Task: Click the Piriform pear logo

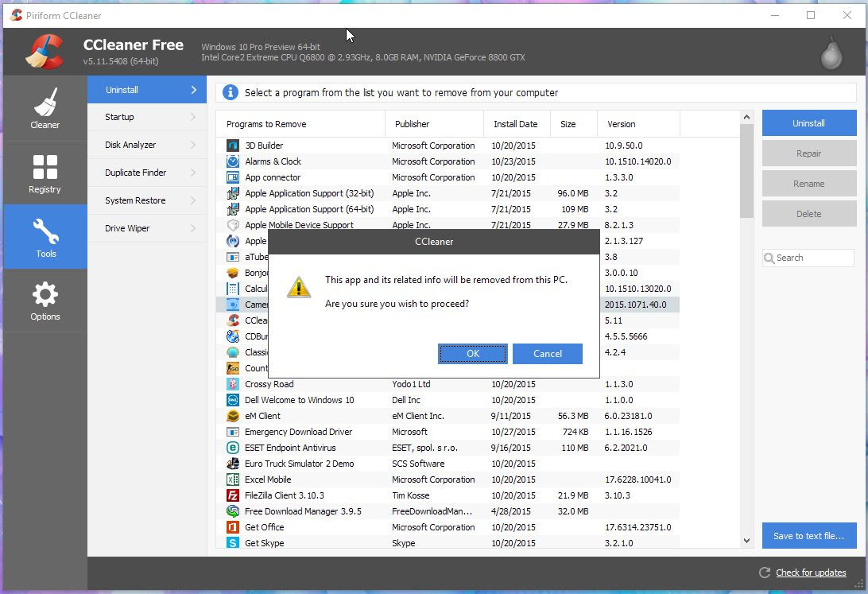Action: pos(831,53)
